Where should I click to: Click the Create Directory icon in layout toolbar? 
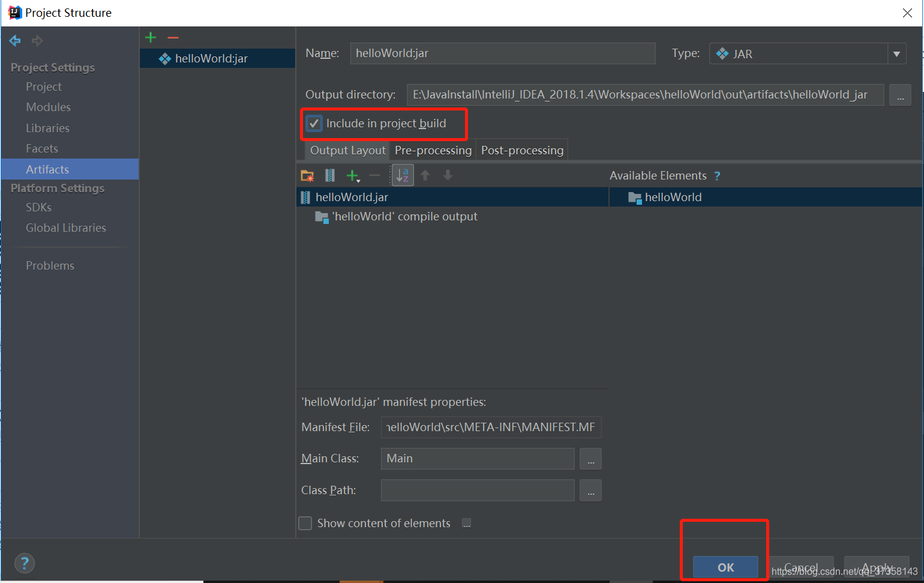(307, 175)
